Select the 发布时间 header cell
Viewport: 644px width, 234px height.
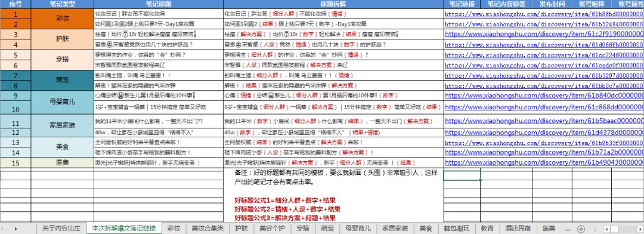552,4
